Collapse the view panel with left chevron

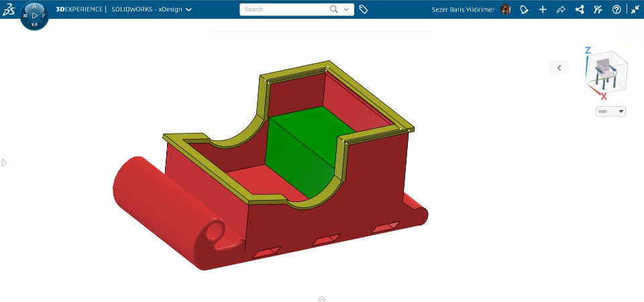[x=559, y=68]
